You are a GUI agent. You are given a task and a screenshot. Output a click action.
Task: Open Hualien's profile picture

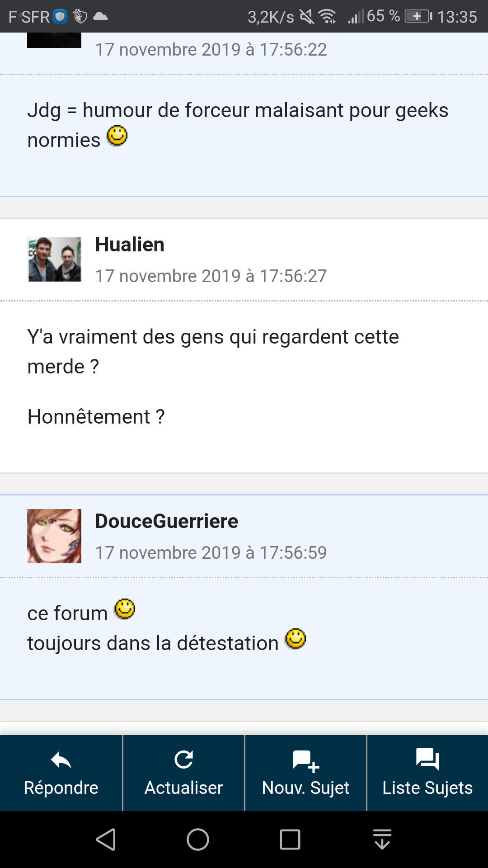click(x=54, y=259)
